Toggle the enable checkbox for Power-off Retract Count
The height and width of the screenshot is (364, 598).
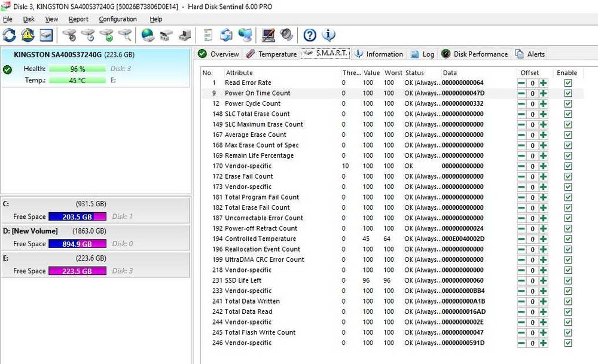(x=568, y=229)
